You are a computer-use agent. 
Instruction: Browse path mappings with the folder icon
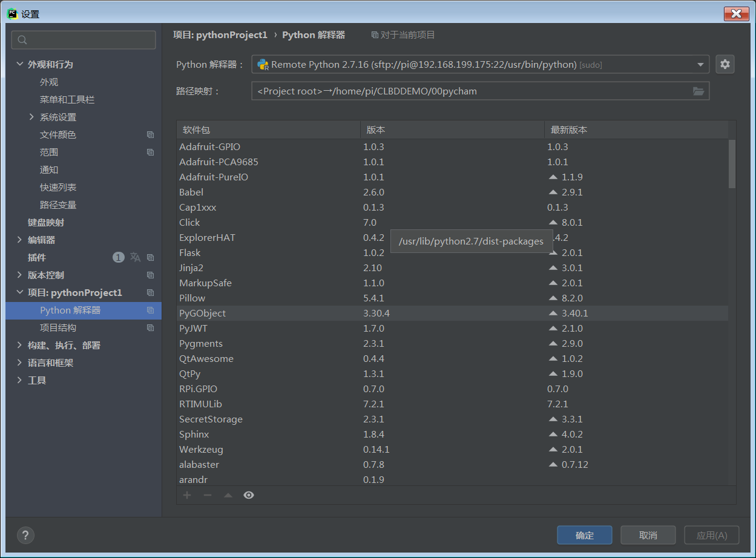point(699,91)
